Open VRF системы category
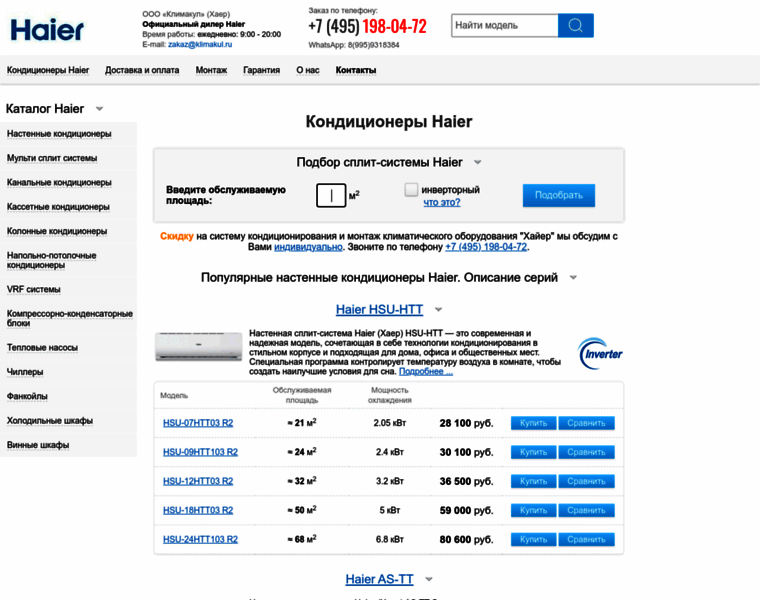 click(x=33, y=289)
